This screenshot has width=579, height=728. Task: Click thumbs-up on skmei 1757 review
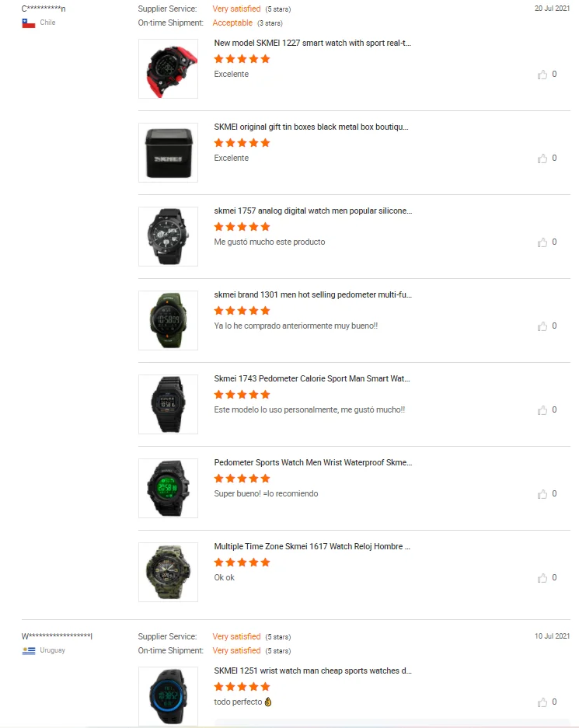(x=542, y=242)
